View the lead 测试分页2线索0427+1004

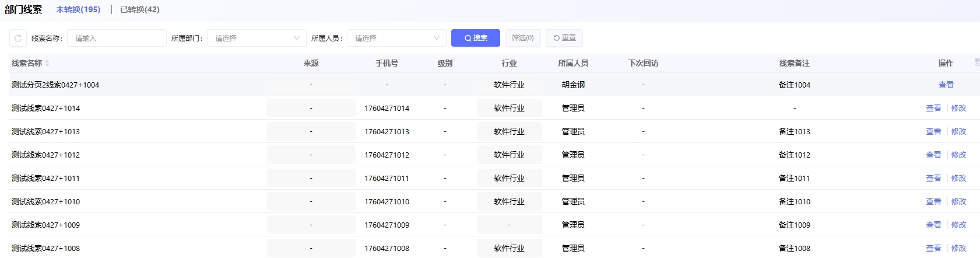pos(946,85)
